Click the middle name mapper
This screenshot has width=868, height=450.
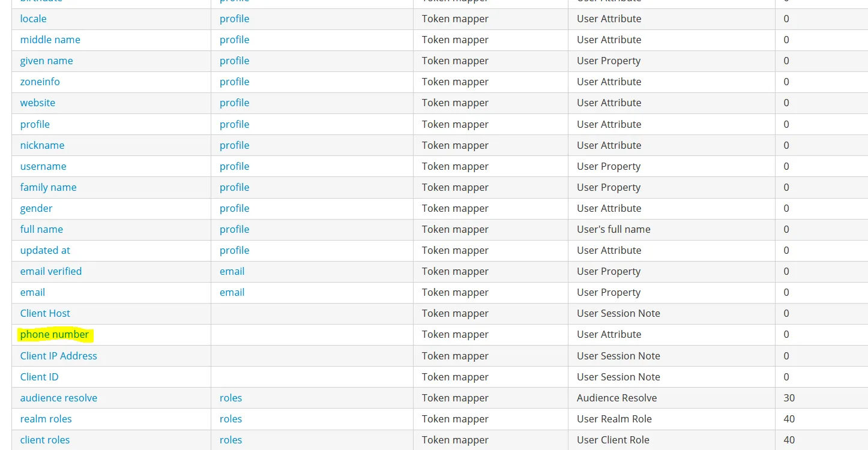pos(50,40)
